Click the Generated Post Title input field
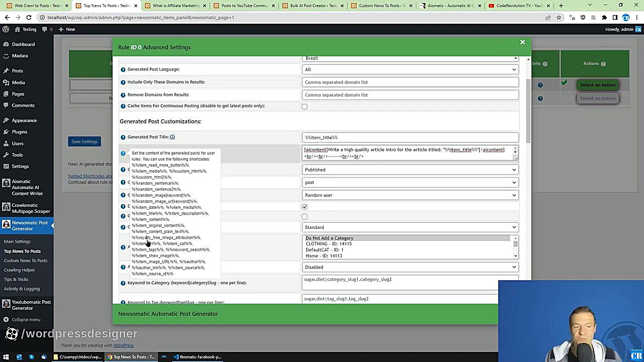 411,137
